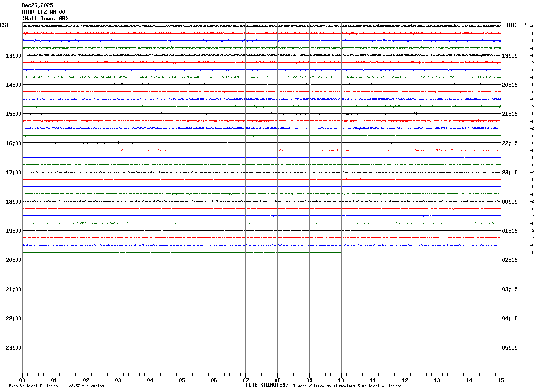536x392 pixels.
Task: Select the 23:00 CST time label
Action: point(13,348)
